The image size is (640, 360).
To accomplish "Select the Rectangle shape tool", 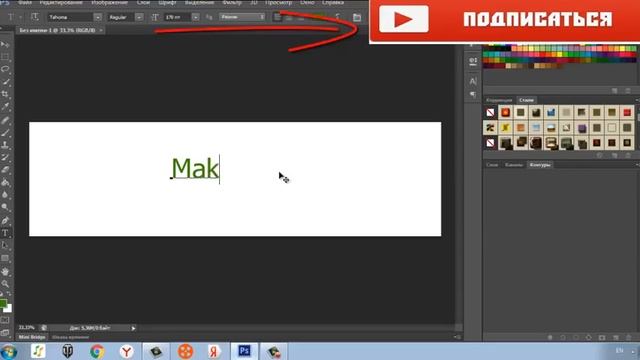I will (x=5, y=258).
